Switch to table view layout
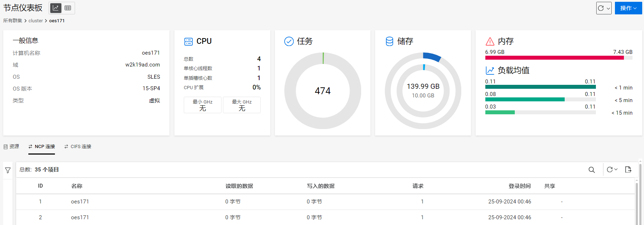The image size is (644, 225). coord(68,8)
